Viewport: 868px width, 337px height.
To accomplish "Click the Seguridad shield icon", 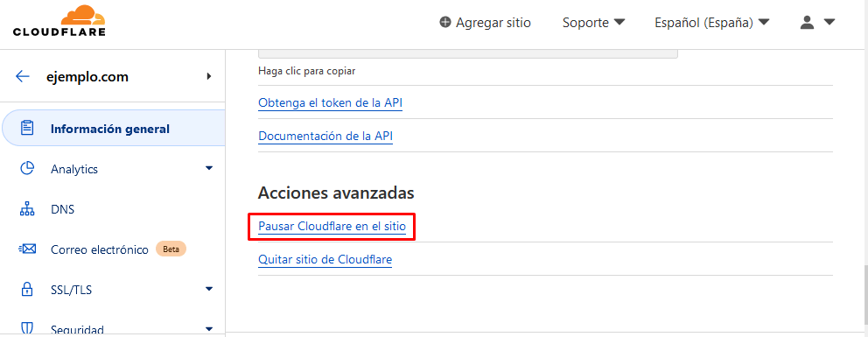I will point(27,328).
